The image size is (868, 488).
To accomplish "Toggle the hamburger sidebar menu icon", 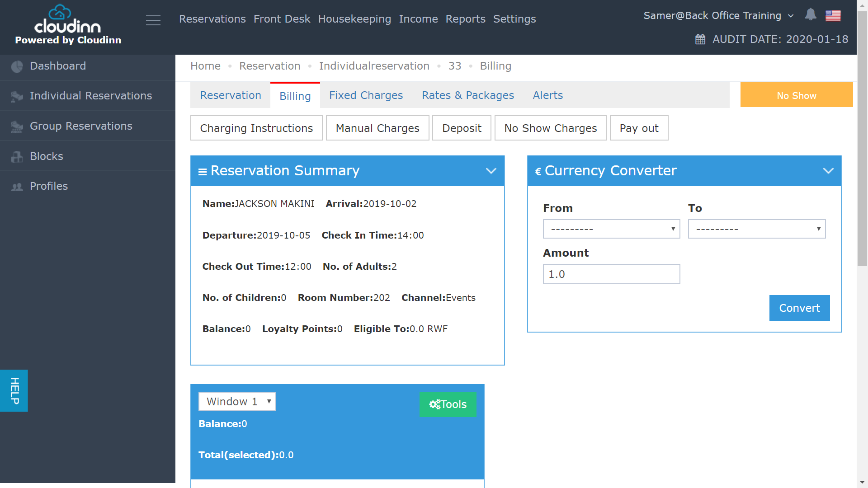I will pos(153,20).
